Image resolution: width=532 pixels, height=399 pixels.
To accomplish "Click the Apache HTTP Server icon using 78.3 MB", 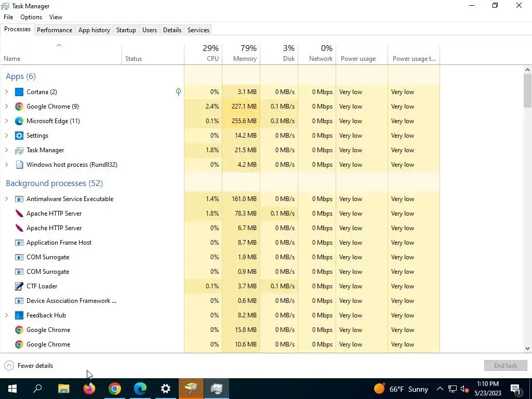I will tap(19, 214).
